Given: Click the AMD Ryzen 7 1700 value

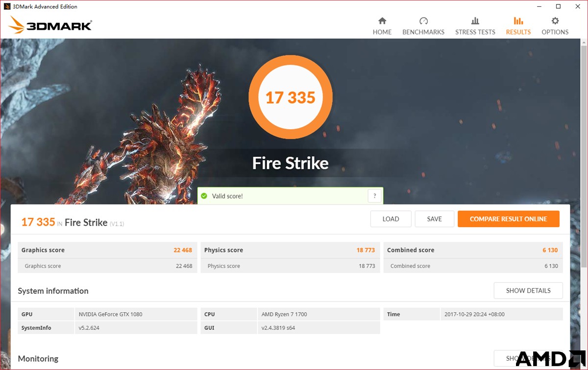Looking at the screenshot, I should click(284, 314).
